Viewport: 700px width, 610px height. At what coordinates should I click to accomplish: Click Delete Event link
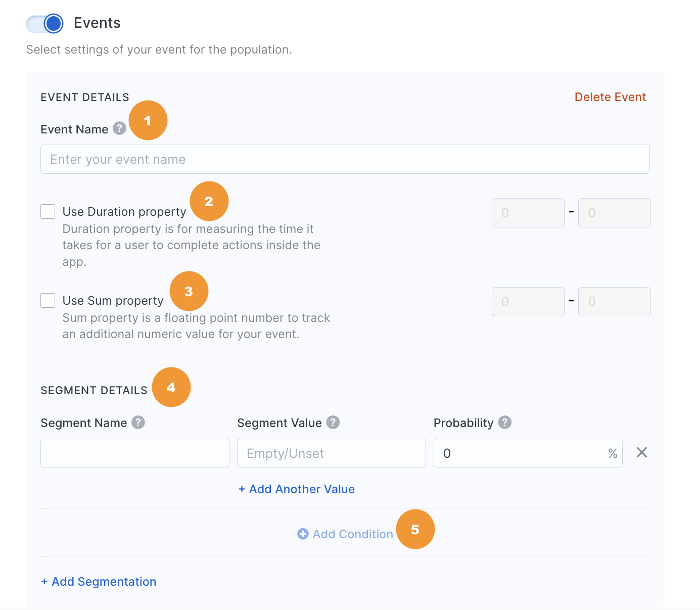click(x=610, y=97)
